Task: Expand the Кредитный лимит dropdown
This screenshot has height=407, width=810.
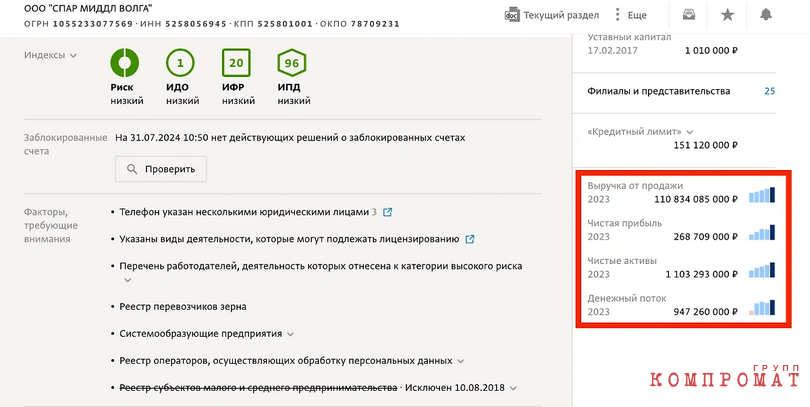Action: tap(690, 132)
